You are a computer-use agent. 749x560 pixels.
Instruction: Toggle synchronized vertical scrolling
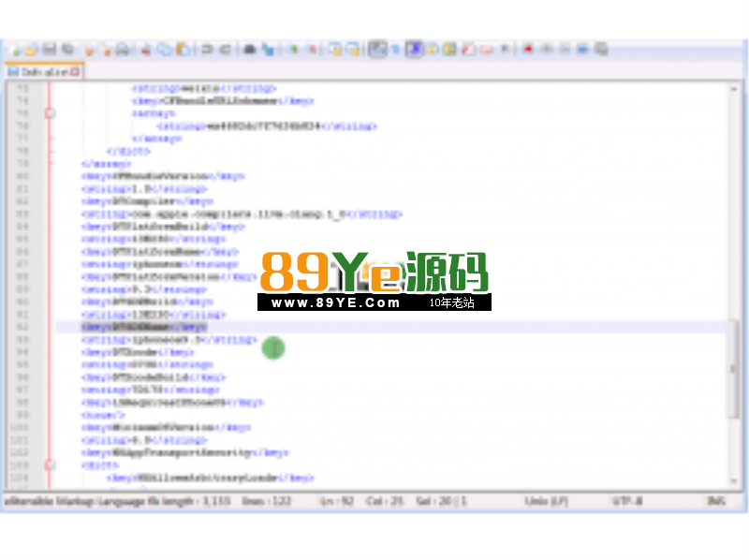335,50
